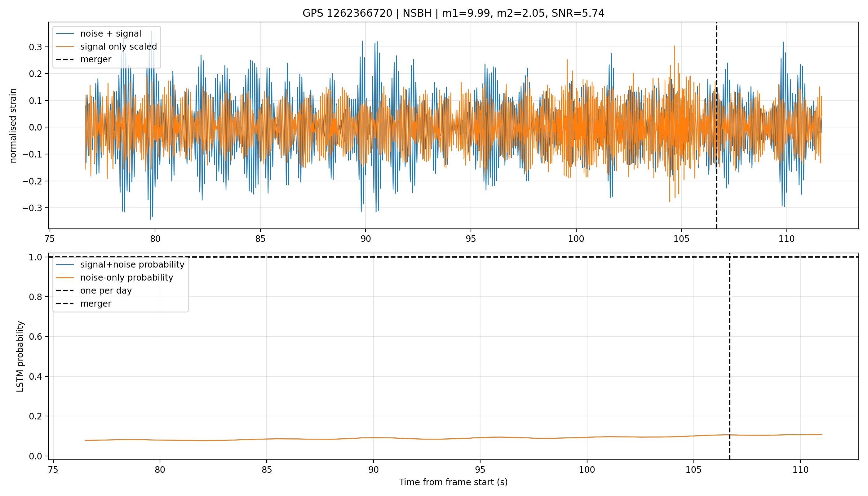
Task: Click the plot title with GPS 1262366720
Action: coord(454,13)
